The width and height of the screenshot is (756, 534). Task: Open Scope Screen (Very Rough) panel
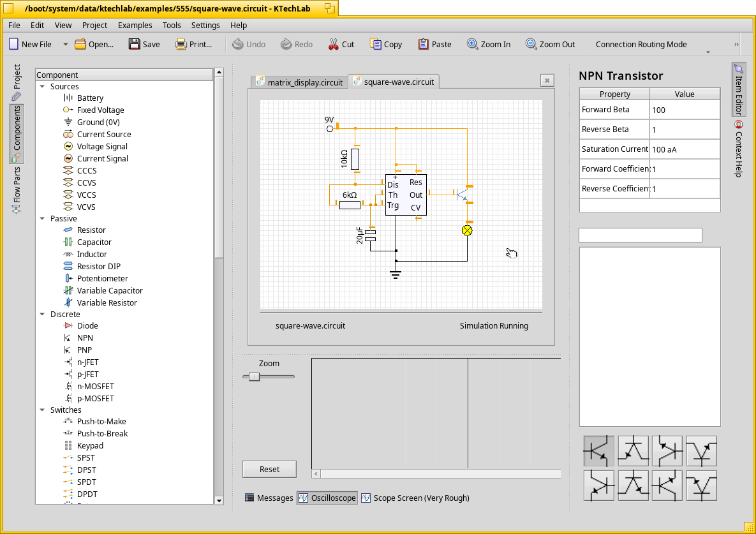(x=415, y=498)
